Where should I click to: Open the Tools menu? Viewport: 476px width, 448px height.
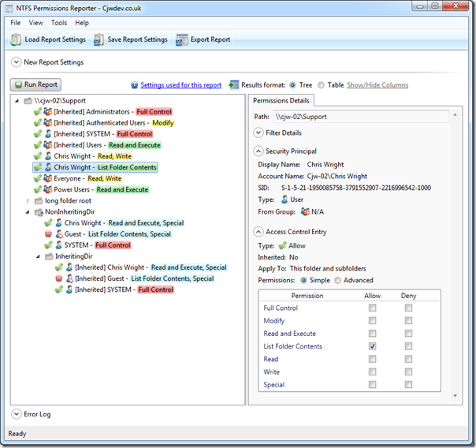[x=59, y=23]
